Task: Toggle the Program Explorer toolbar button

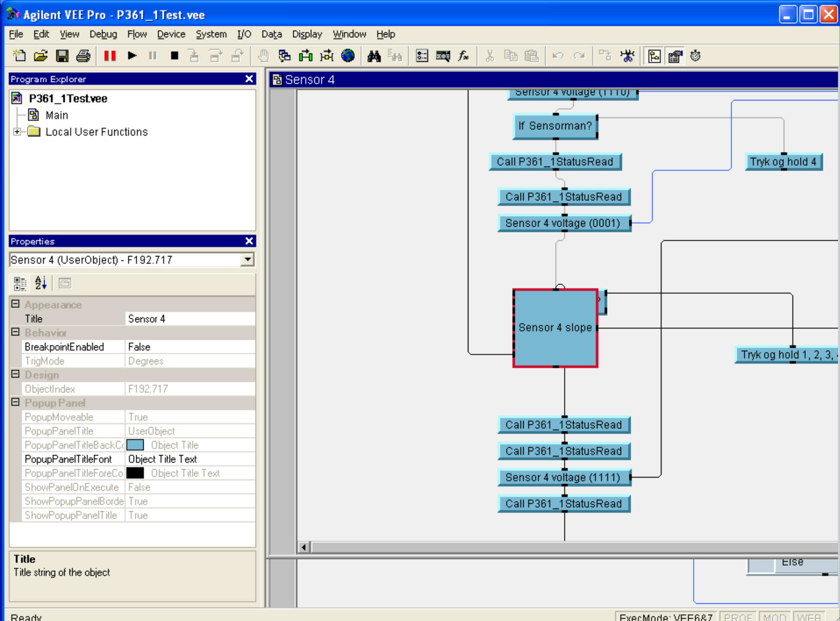Action: point(654,56)
